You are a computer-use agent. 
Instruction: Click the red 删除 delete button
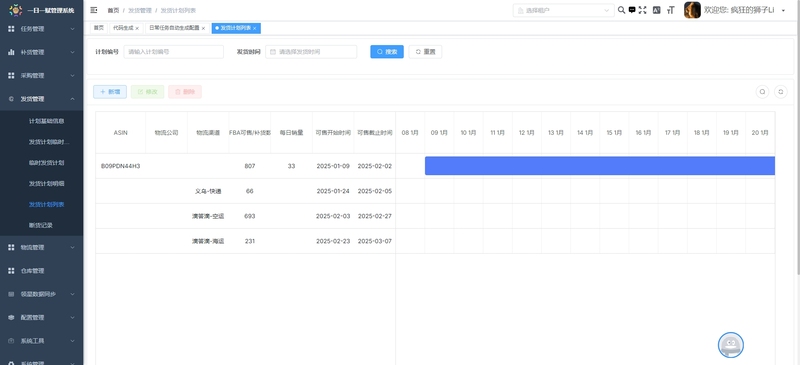click(185, 92)
